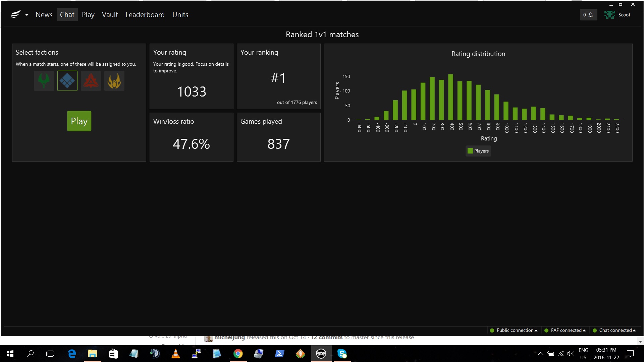The image size is (644, 362).
Task: Open the FAF client taskbar icon
Action: point(321,354)
